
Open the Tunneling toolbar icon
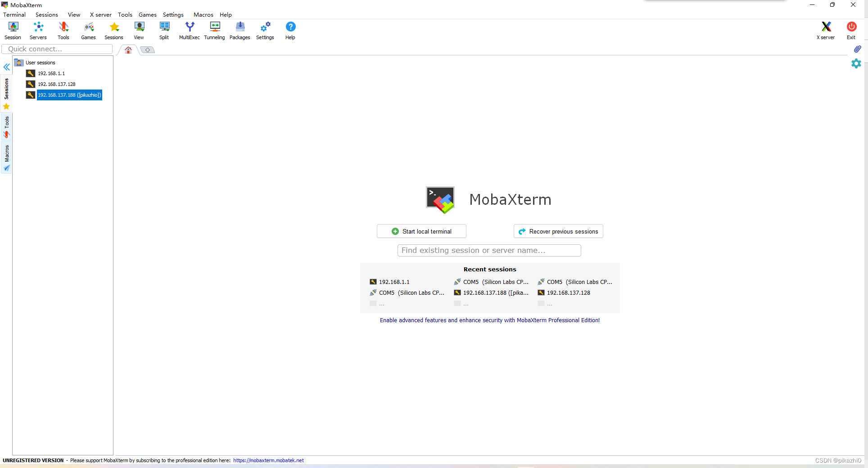pyautogui.click(x=215, y=31)
